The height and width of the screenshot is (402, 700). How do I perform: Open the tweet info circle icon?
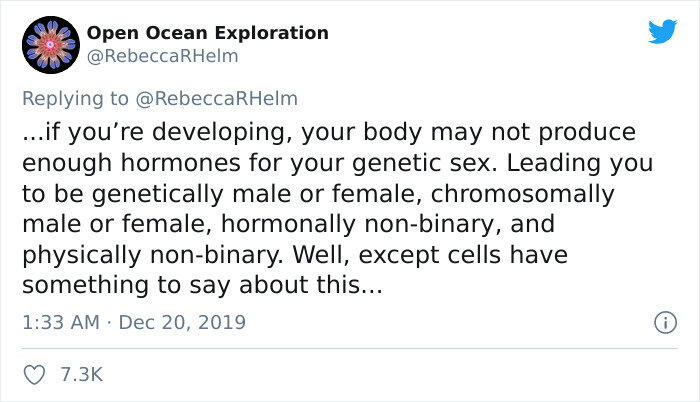tap(666, 322)
